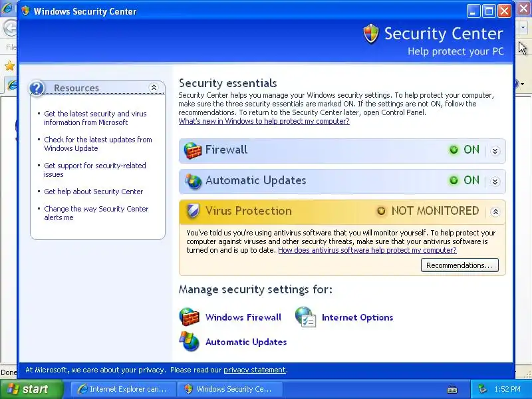Click the NOT MONITORED status text

[436, 211]
